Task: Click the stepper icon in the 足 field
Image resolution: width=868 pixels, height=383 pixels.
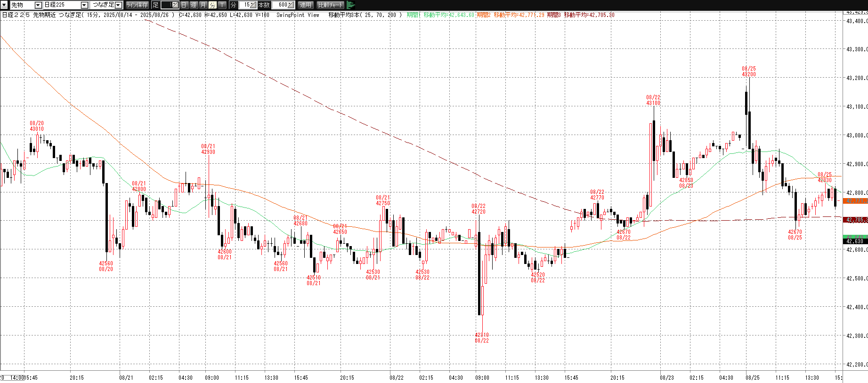Action: pyautogui.click(x=174, y=5)
